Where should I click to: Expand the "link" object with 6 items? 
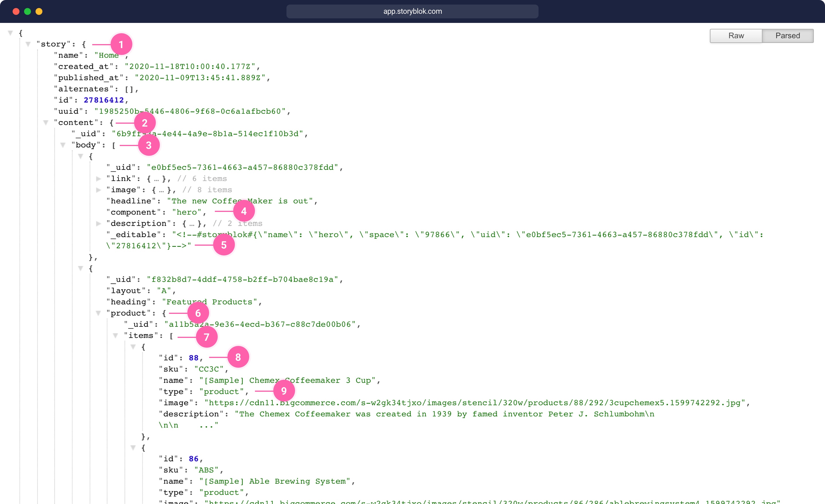[99, 179]
